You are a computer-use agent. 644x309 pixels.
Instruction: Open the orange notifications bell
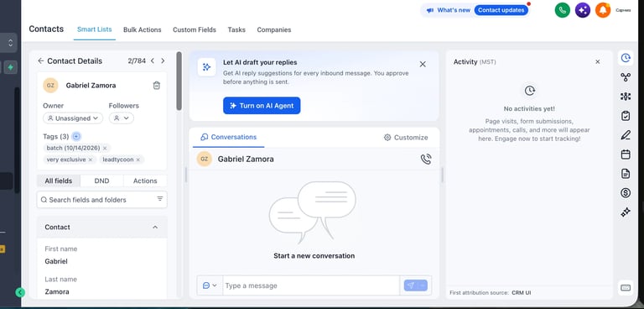pos(603,10)
